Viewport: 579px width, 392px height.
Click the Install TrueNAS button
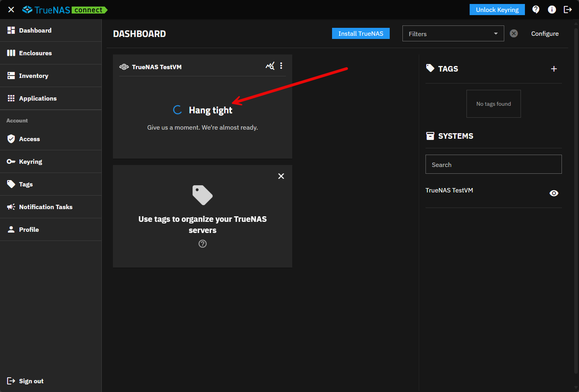361,33
